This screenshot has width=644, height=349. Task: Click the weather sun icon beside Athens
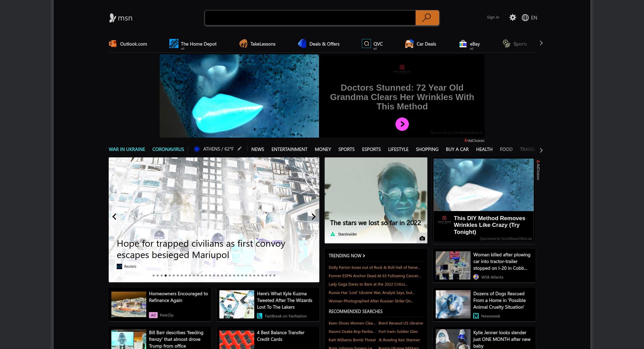coord(197,149)
